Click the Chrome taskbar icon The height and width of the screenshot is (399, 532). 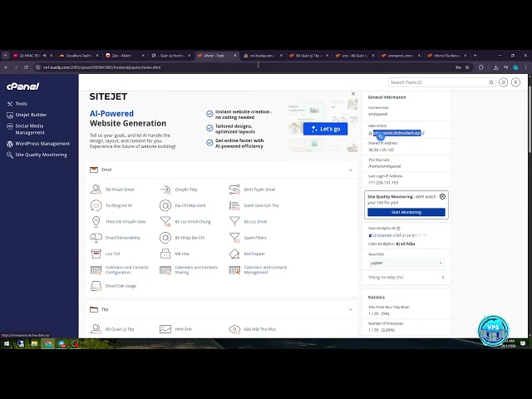48,343
